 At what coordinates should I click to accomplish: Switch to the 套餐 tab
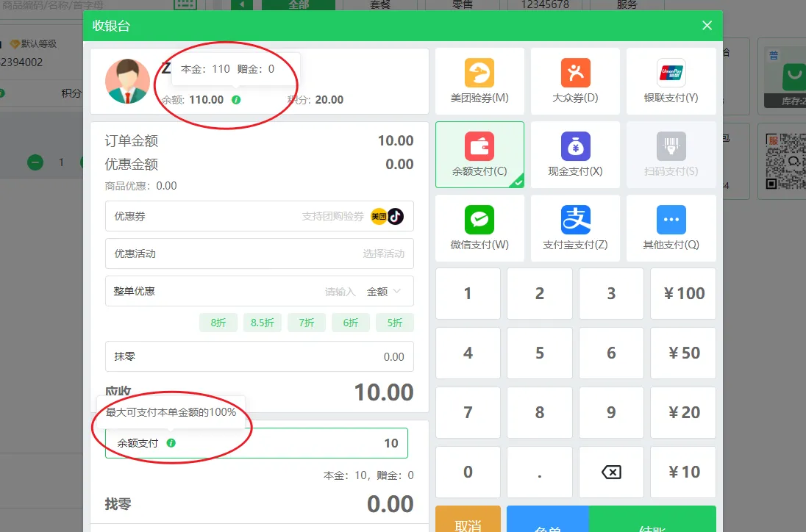click(380, 4)
